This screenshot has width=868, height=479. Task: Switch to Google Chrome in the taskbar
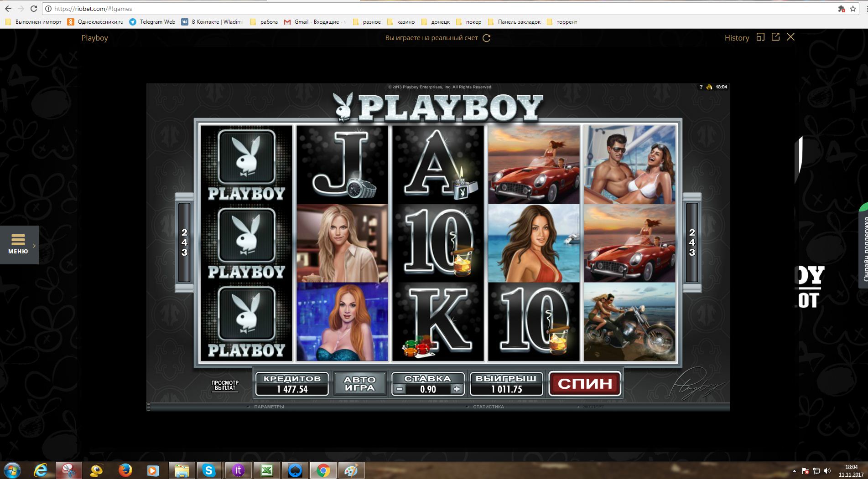pos(323,470)
